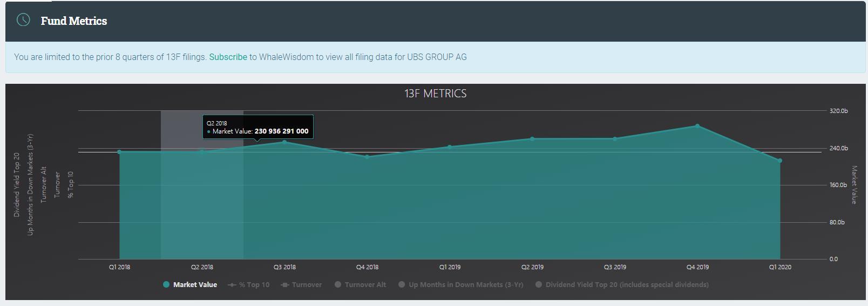
Task: Click the Dividend Yield Top 20 legend dot
Action: (x=538, y=284)
